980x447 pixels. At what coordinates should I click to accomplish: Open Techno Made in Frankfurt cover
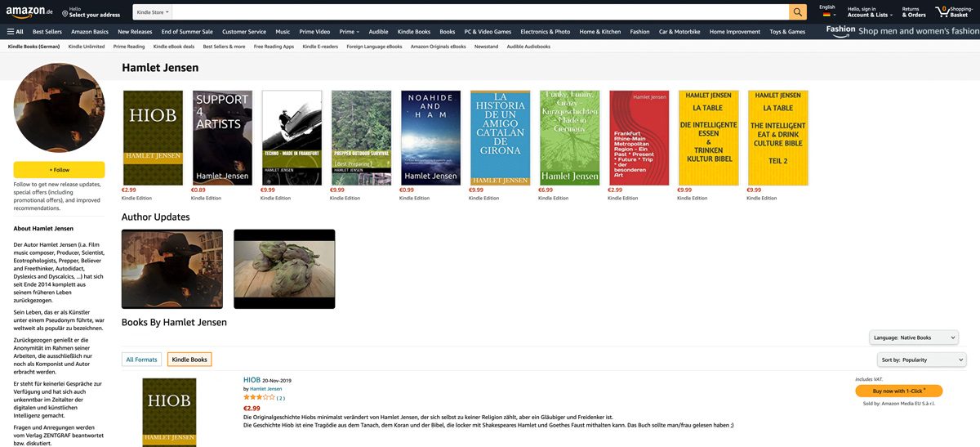pos(292,138)
